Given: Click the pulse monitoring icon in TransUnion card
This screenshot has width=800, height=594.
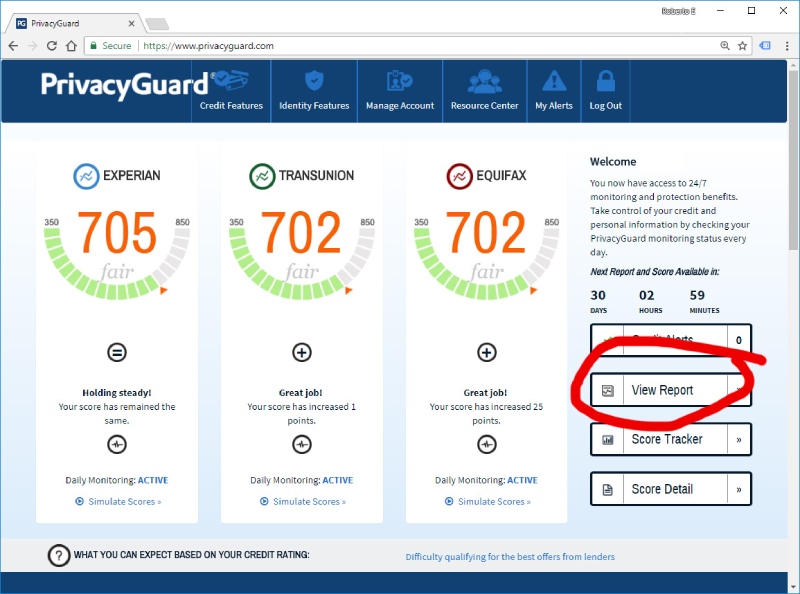Looking at the screenshot, I should click(x=302, y=444).
